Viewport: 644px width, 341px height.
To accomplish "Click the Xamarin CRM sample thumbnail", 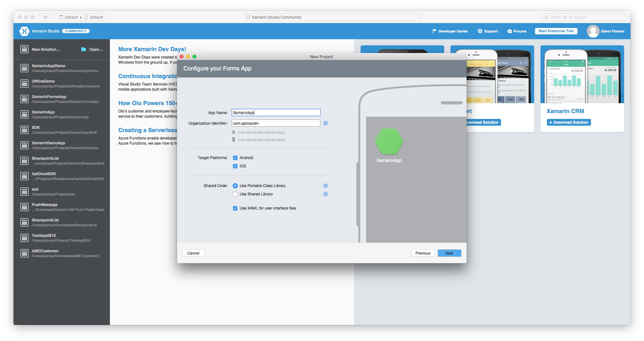I will 582,74.
